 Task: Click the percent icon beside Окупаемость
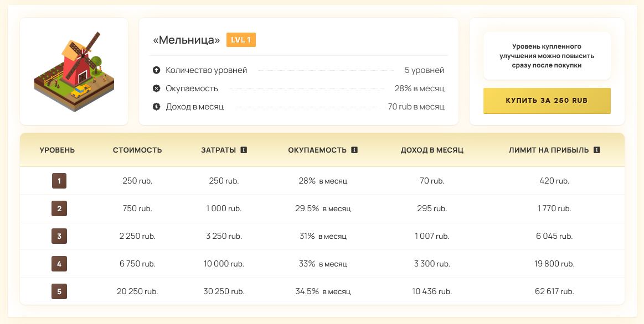coord(156,88)
